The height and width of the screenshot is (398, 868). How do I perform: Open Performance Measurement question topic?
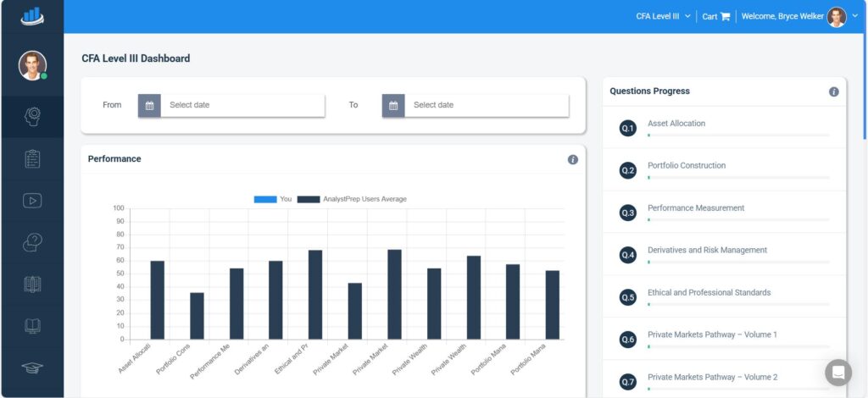pos(696,207)
